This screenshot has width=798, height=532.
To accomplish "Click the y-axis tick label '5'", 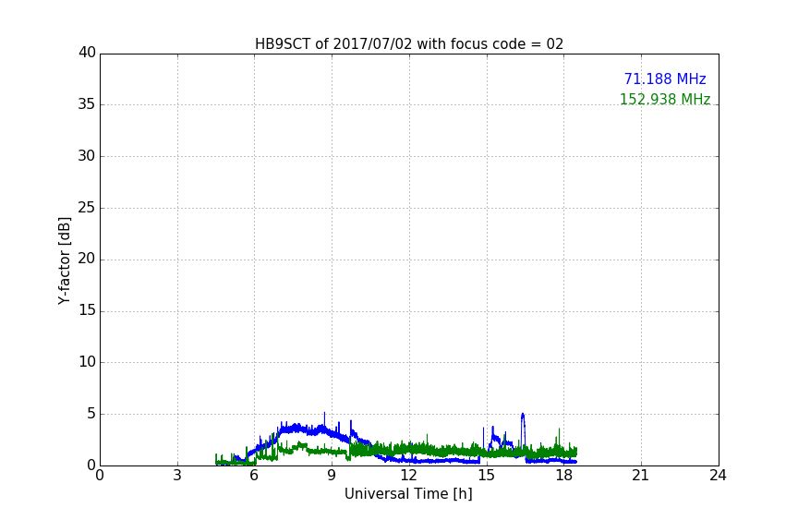I will (x=91, y=414).
